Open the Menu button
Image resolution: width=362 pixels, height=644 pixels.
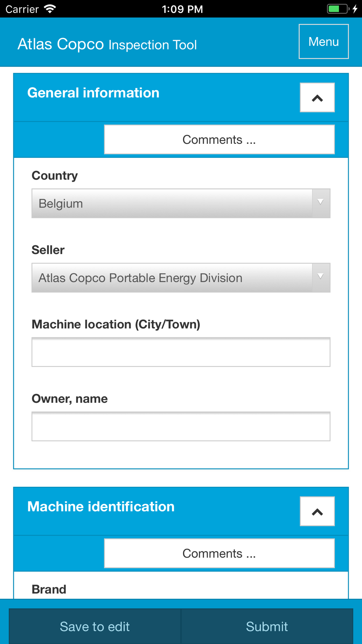(324, 41)
